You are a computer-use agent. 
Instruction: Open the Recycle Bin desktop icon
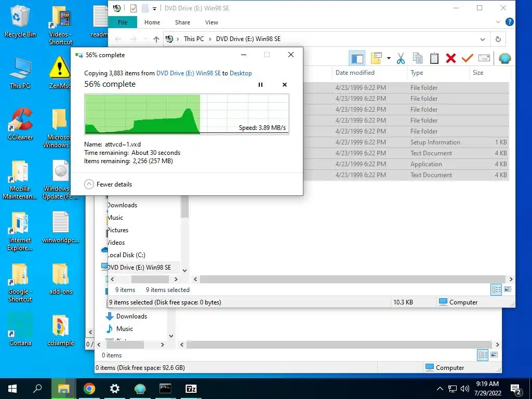pos(20,21)
